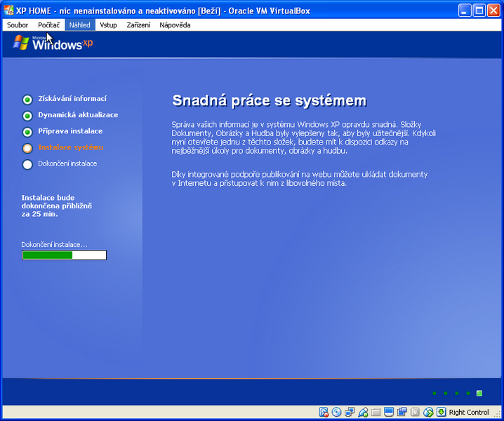This screenshot has width=504, height=421.
Task: Click the 'Dokončení instalace…' progress caption
Action: [54, 245]
